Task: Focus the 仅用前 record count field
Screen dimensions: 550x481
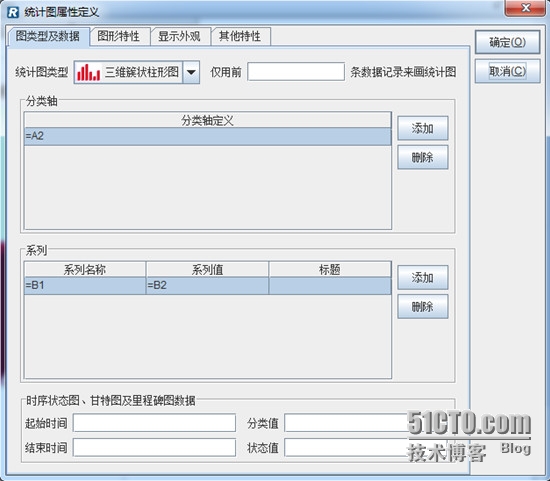Action: [x=296, y=72]
